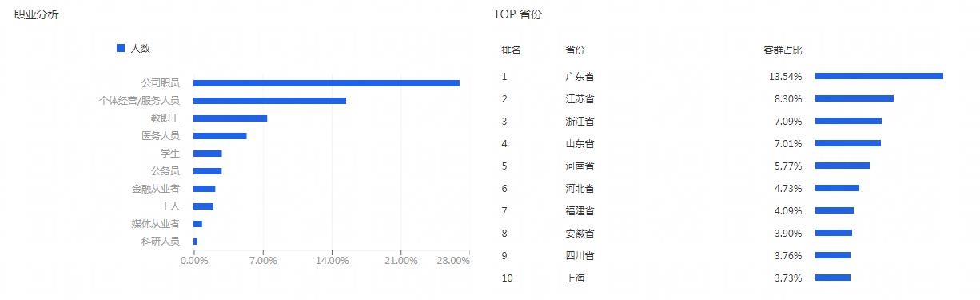Click the 科研人员 axis label
980x300 pixels.
(161, 242)
